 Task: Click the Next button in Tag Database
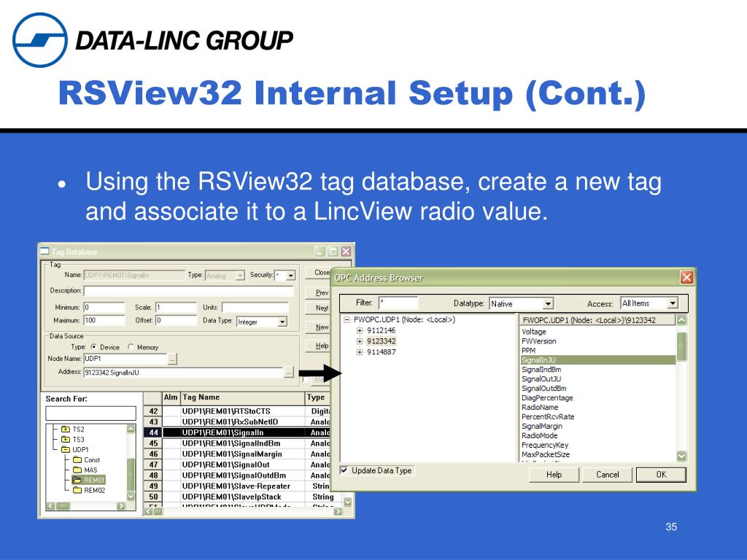tap(318, 308)
